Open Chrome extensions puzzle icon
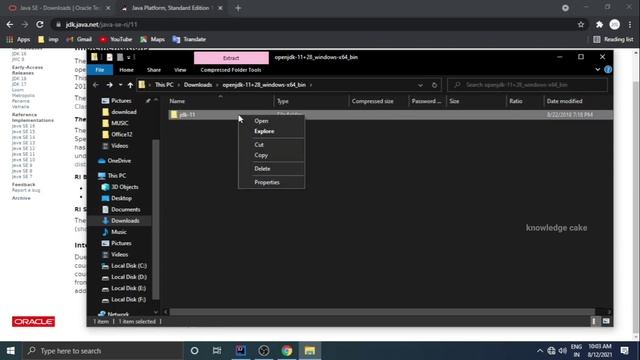Image resolution: width=640 pixels, height=360 pixels. pos(599,24)
